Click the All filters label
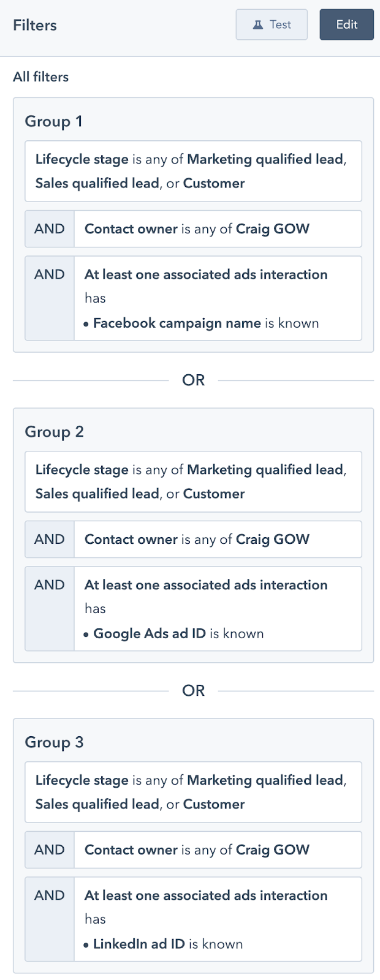The height and width of the screenshot is (980, 380). 40,77
